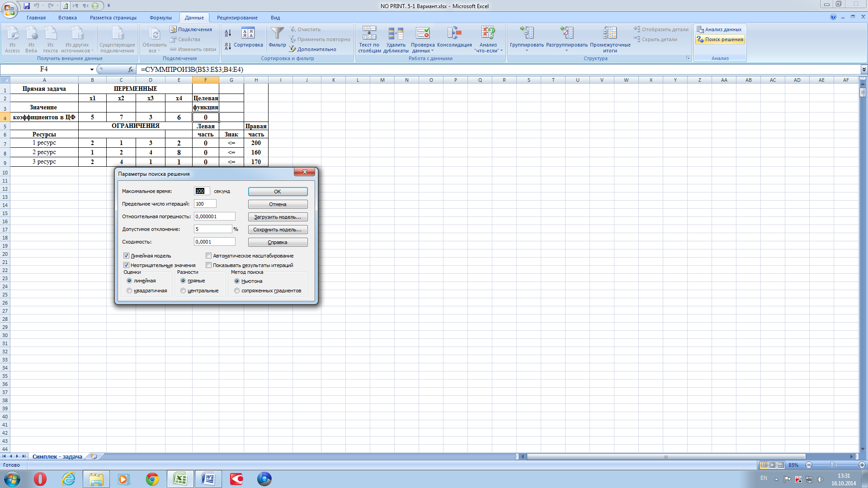Click the zoom slider handle
The image size is (868, 488).
tap(832, 465)
